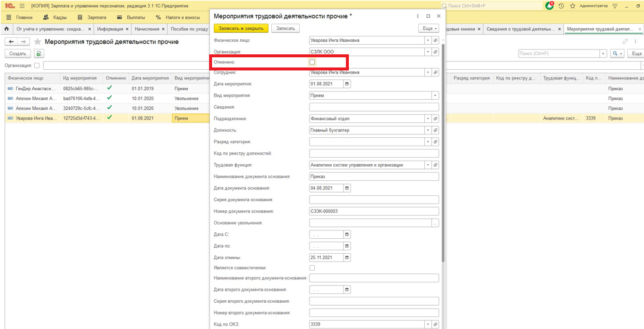Viewport: 644px width, 329px height.
Task: Open the Должность linked record
Action: [436, 130]
